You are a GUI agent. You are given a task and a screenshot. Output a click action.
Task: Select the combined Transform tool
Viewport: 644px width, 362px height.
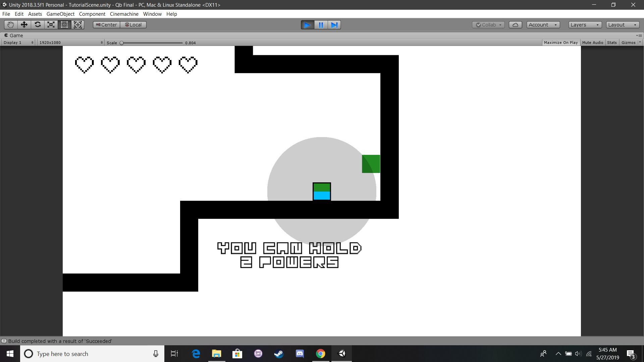pyautogui.click(x=78, y=25)
